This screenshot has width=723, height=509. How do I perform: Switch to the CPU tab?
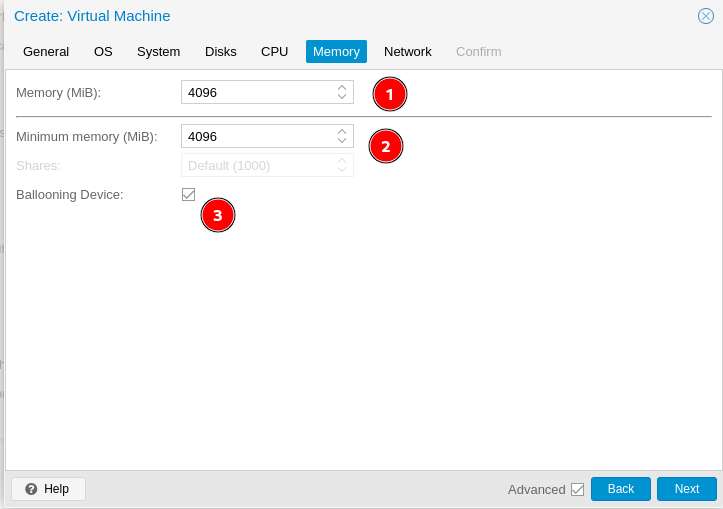coord(274,51)
